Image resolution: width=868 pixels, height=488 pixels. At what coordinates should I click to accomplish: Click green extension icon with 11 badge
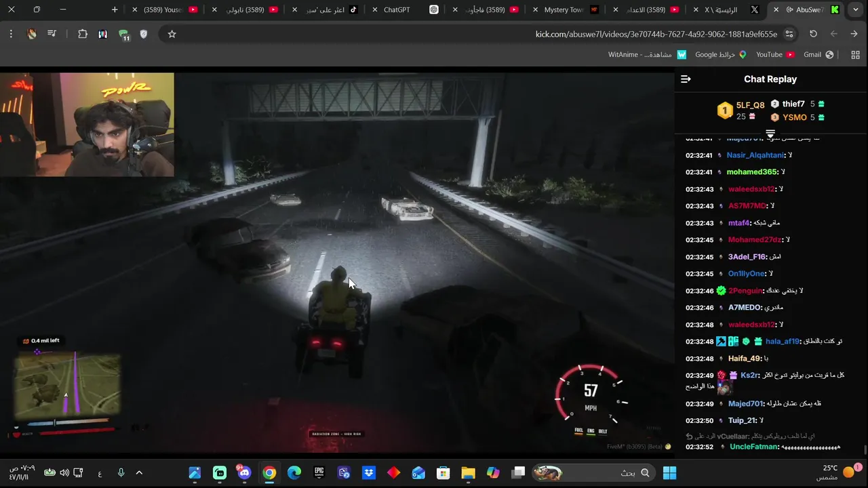click(123, 35)
